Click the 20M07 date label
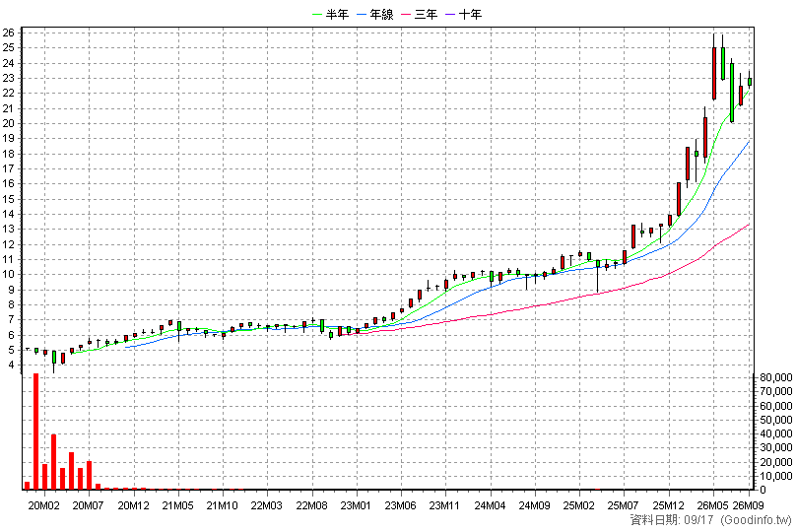This screenshot has width=796, height=532. coord(89,505)
